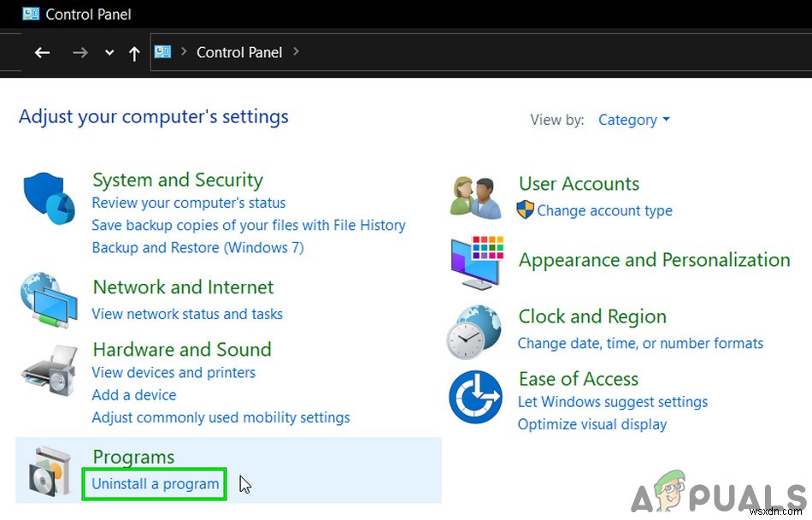Click the up navigation arrow
The height and width of the screenshot is (520, 812).
point(134,52)
